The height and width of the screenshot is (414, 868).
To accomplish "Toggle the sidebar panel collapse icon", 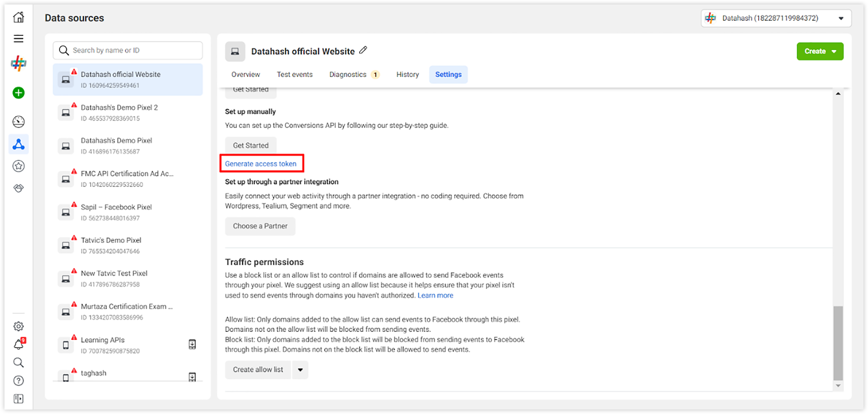I will tap(19, 399).
